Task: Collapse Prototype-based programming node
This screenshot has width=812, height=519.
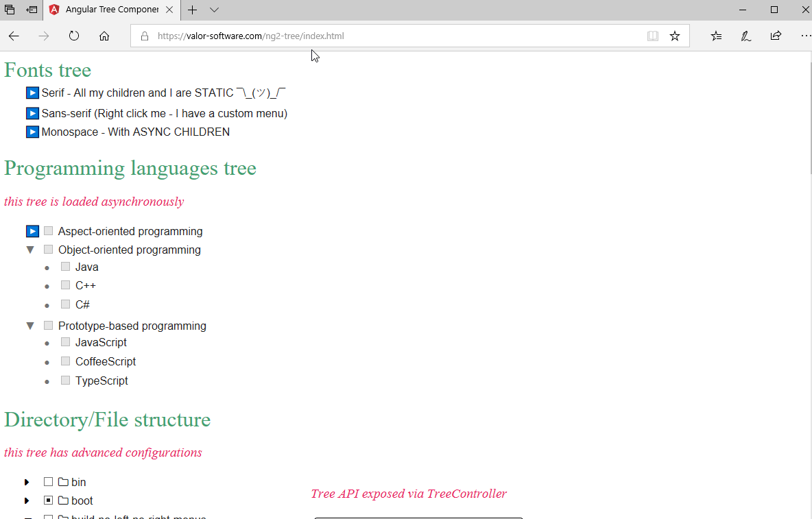Action: [x=30, y=326]
